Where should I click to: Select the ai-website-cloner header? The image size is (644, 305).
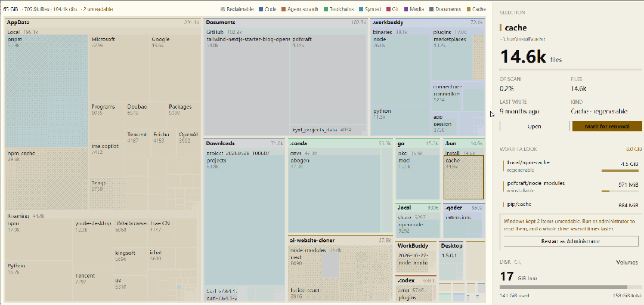(340, 240)
